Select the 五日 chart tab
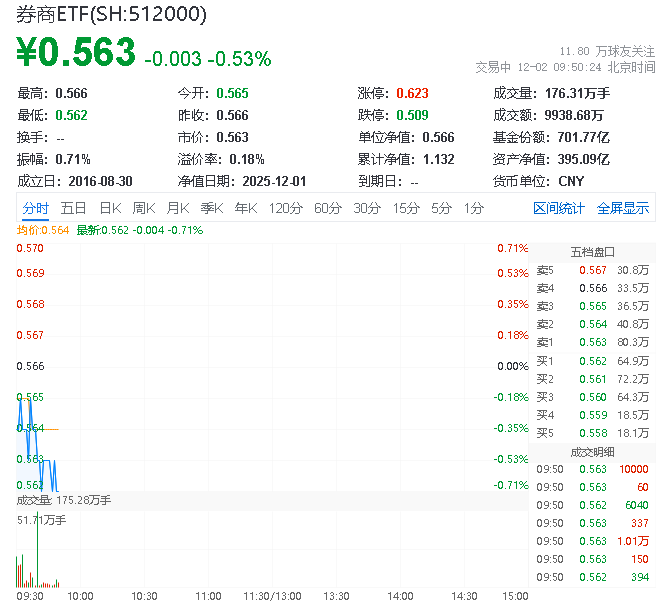 tap(73, 208)
